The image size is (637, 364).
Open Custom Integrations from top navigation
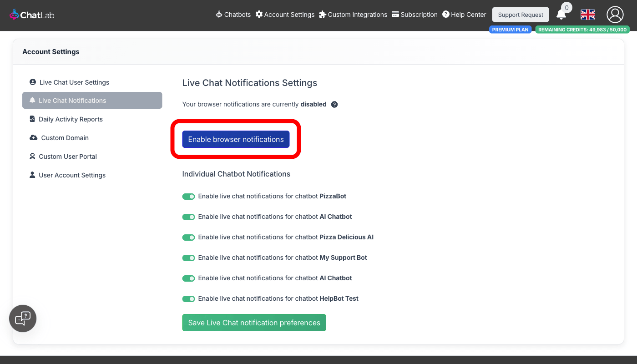353,15
